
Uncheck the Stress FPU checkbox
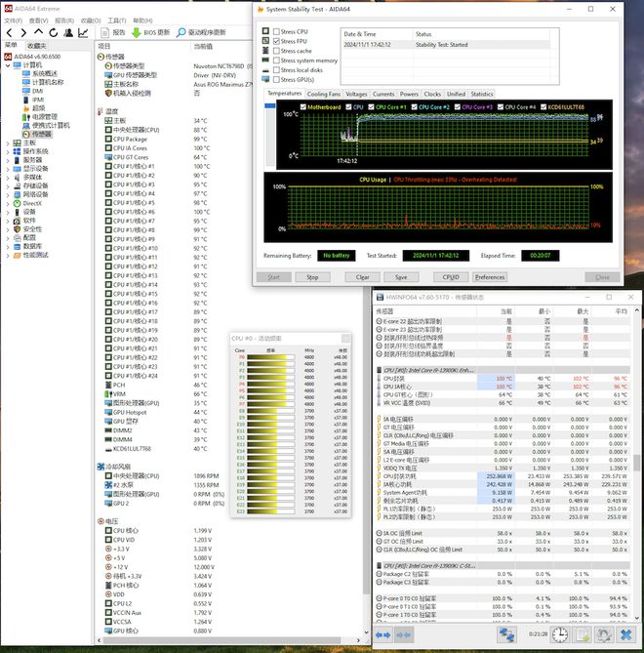pyautogui.click(x=276, y=41)
